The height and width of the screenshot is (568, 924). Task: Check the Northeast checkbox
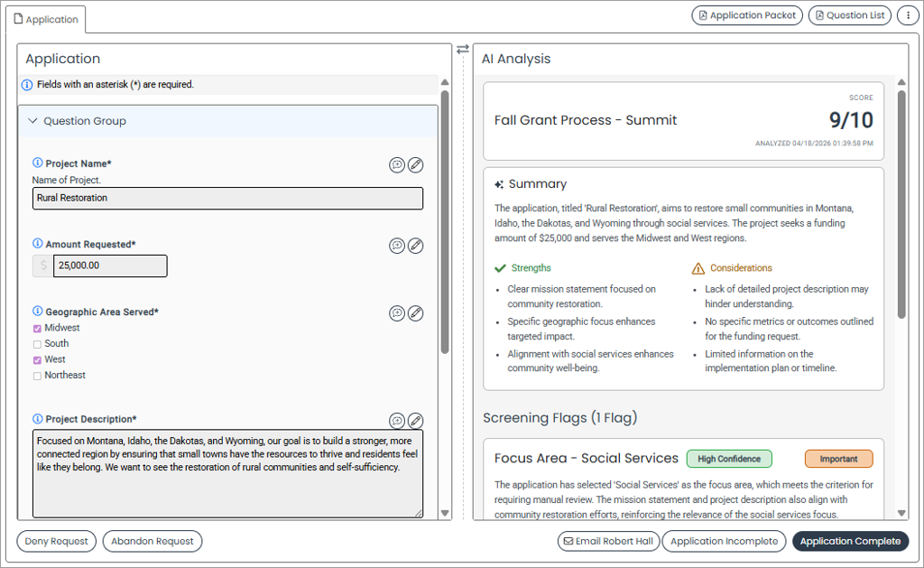click(37, 377)
